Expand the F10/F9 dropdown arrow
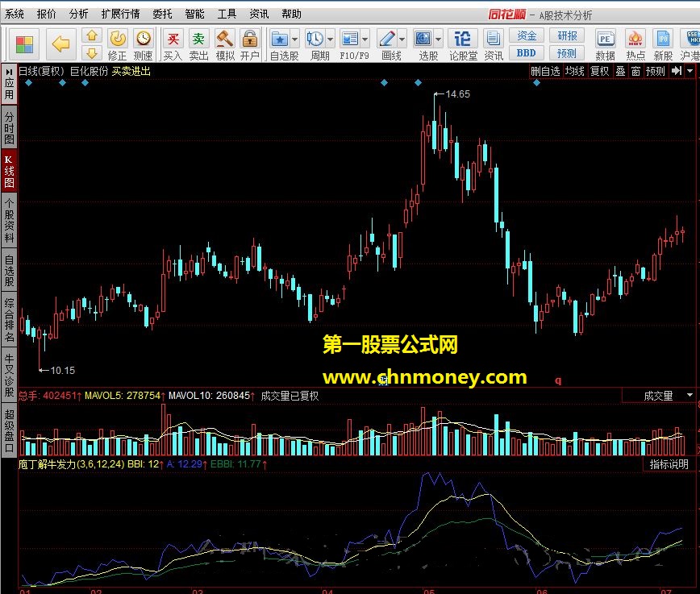700x594 pixels. [365, 39]
